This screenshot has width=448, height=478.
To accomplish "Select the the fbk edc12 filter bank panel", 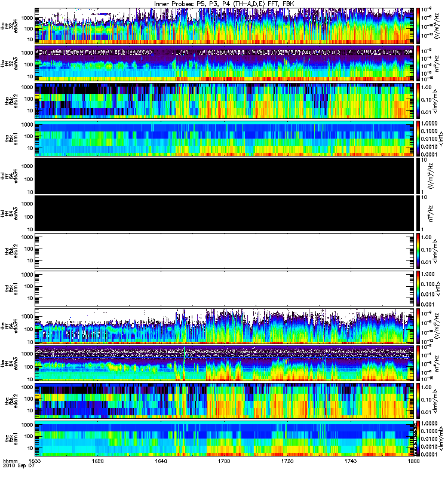I will pos(224,401).
